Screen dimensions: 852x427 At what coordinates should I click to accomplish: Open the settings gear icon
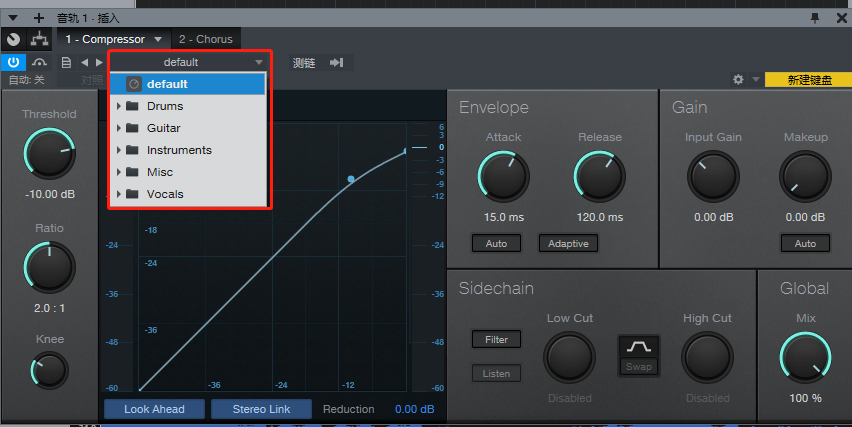[x=738, y=79]
